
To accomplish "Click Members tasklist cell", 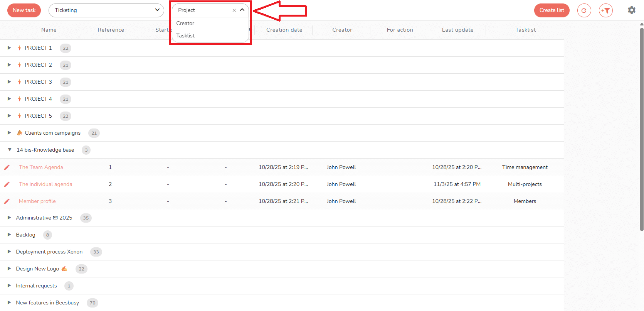I will coord(525,201).
